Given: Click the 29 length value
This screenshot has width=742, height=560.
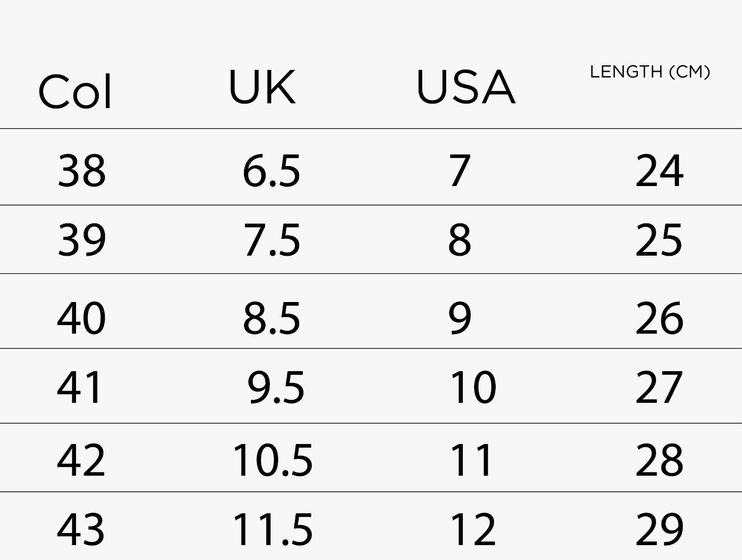Looking at the screenshot, I should [x=659, y=529].
